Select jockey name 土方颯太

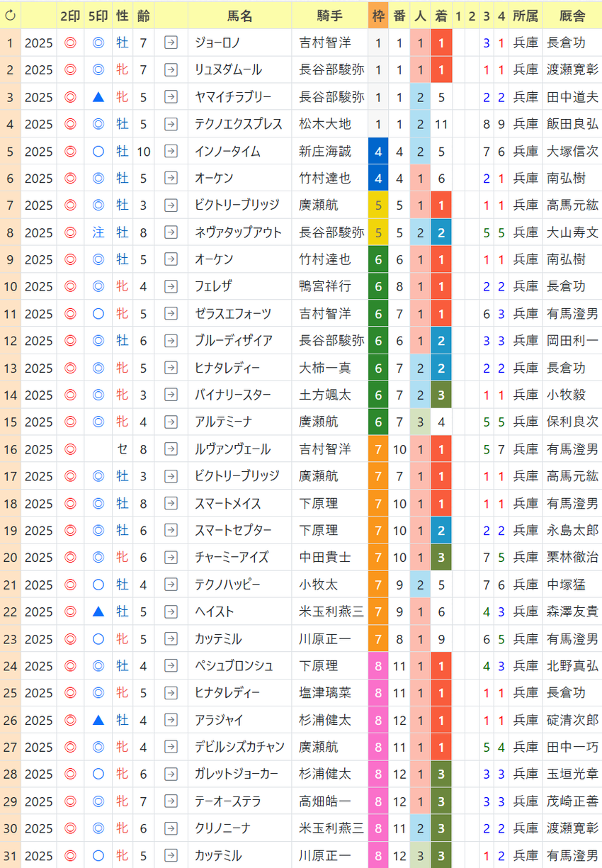click(x=325, y=395)
